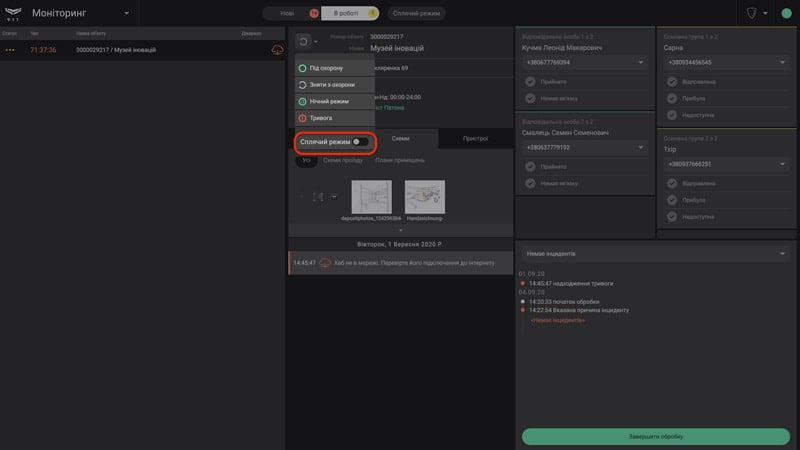Screen dimensions: 800x450
Task: Click the green connection status indicator
Action: pyautogui.click(x=786, y=13)
